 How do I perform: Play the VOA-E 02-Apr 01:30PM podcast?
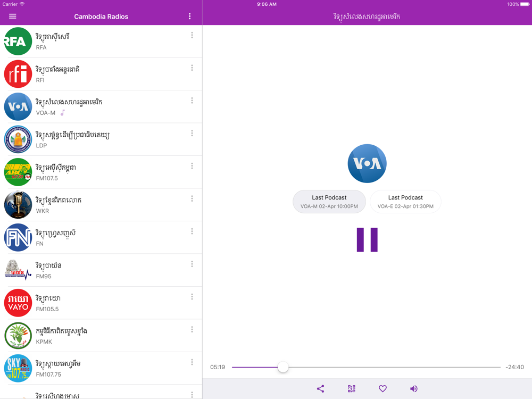[405, 202]
